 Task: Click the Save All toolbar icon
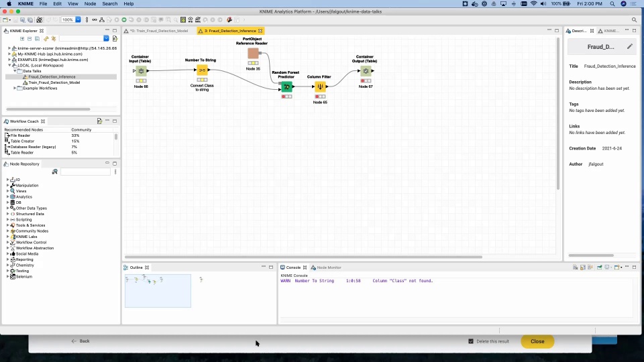click(30, 19)
